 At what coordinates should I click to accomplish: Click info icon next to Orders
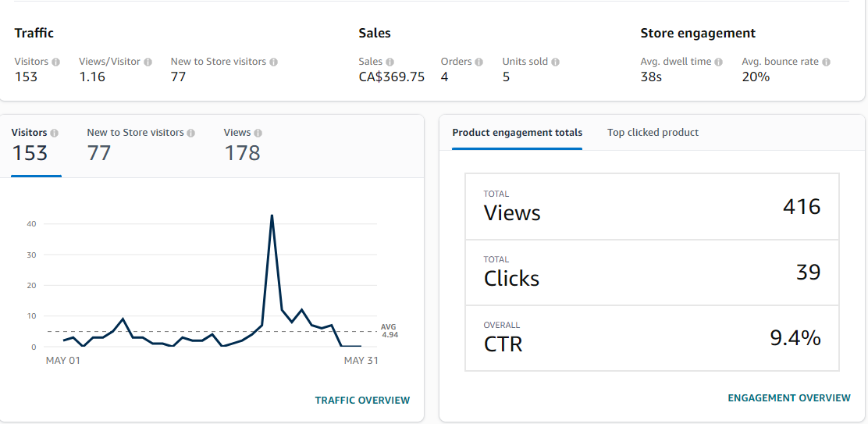point(478,62)
